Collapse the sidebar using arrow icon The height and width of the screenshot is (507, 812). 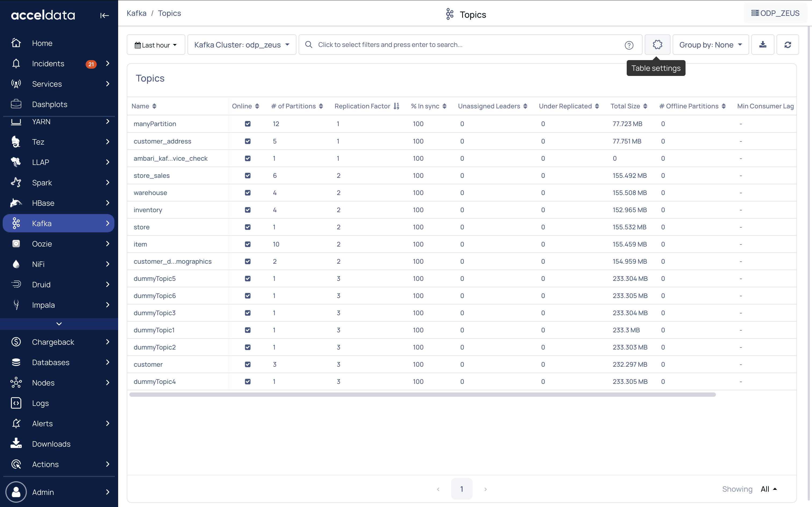click(104, 16)
